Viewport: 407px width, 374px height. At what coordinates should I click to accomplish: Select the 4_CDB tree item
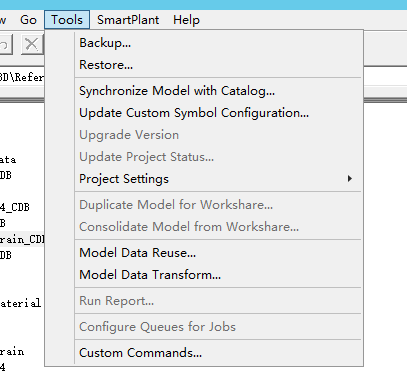(15, 207)
